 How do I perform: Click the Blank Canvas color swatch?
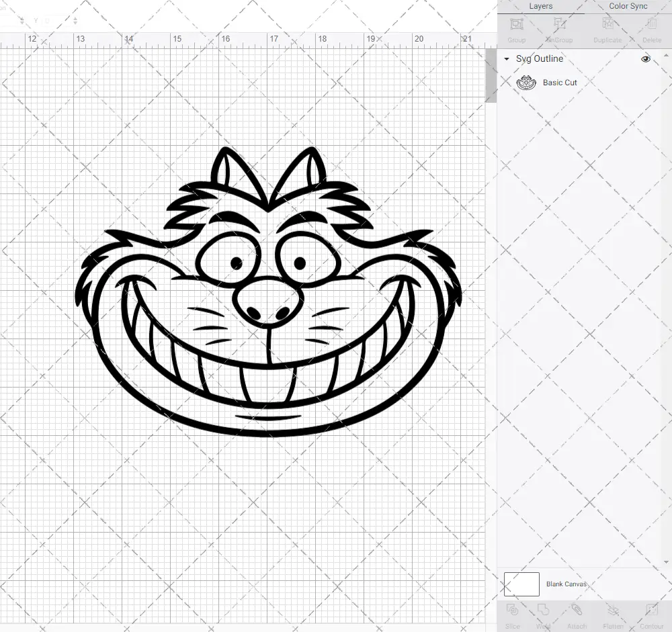pos(521,584)
